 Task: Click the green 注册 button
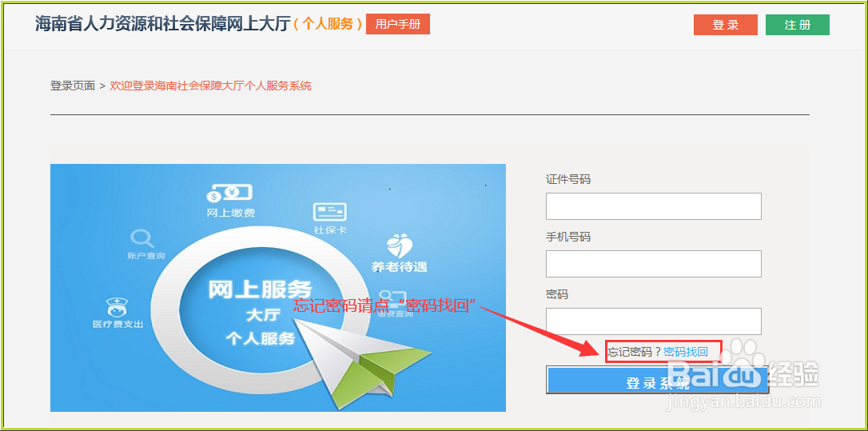[x=797, y=25]
